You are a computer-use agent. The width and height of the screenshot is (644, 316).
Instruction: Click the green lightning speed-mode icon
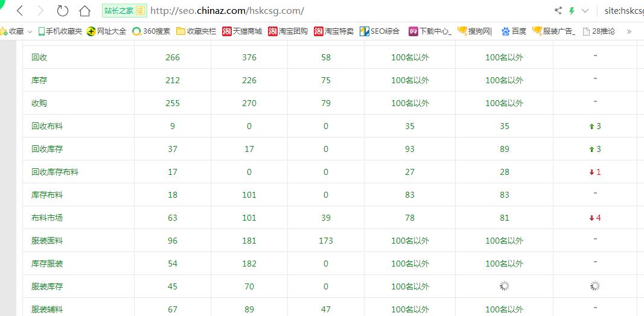pyautogui.click(x=572, y=11)
